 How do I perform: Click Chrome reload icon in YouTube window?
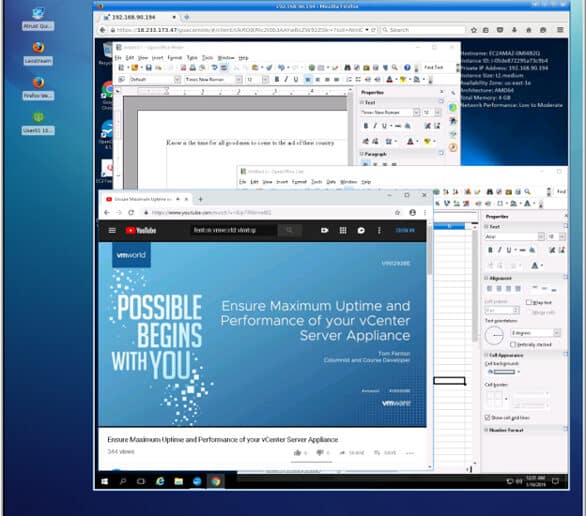[131, 213]
